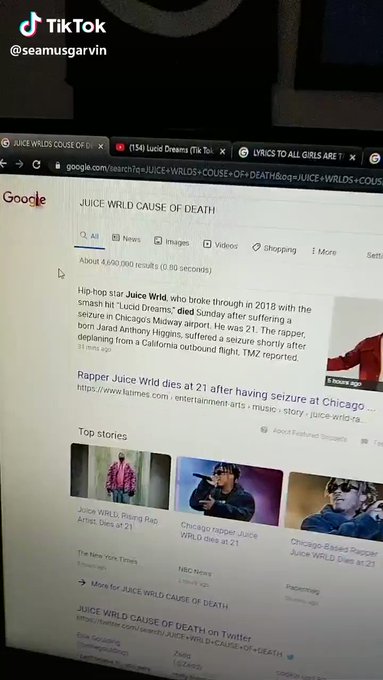Go forward with the browser forward arrow
The width and height of the screenshot is (383, 680).
[19, 164]
